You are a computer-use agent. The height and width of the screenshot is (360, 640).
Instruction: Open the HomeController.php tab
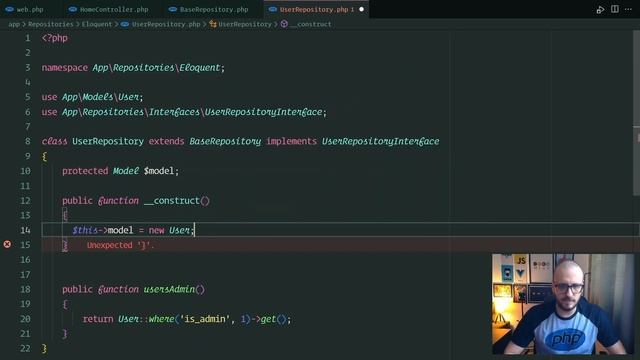point(114,9)
